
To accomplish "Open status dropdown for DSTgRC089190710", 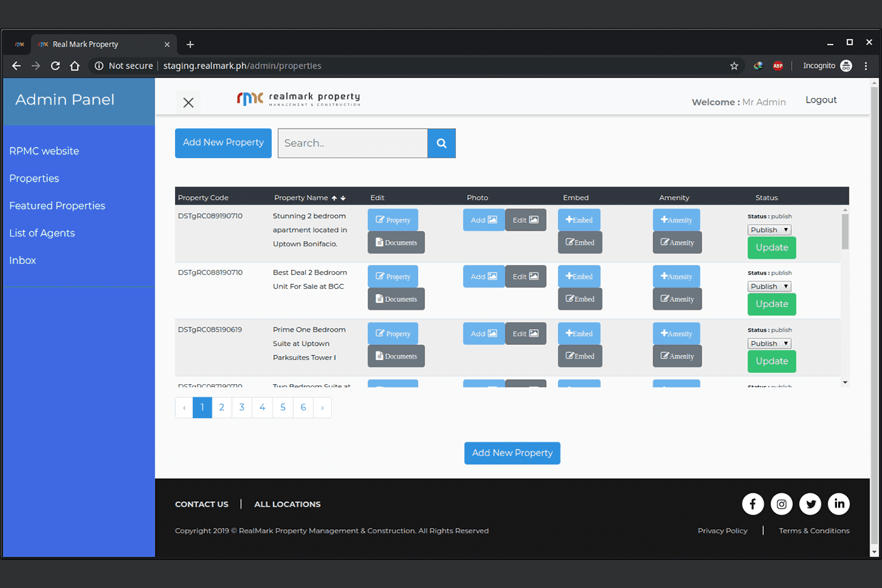I will [769, 230].
